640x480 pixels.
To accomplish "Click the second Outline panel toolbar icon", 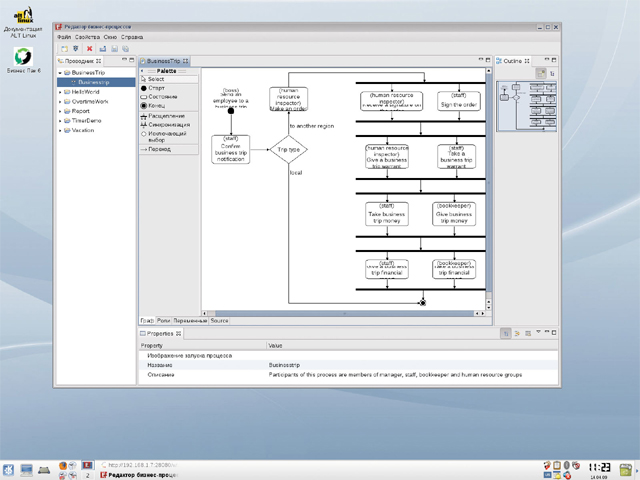I will coord(552,73).
